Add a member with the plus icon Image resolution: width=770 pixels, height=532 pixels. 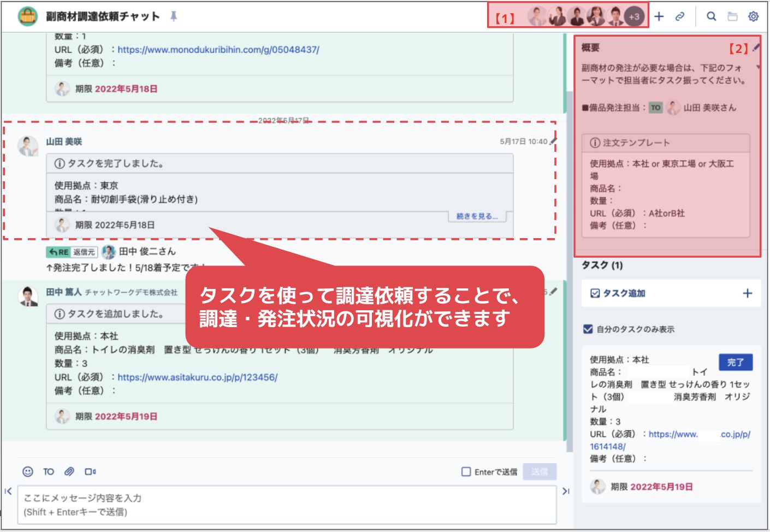point(659,16)
